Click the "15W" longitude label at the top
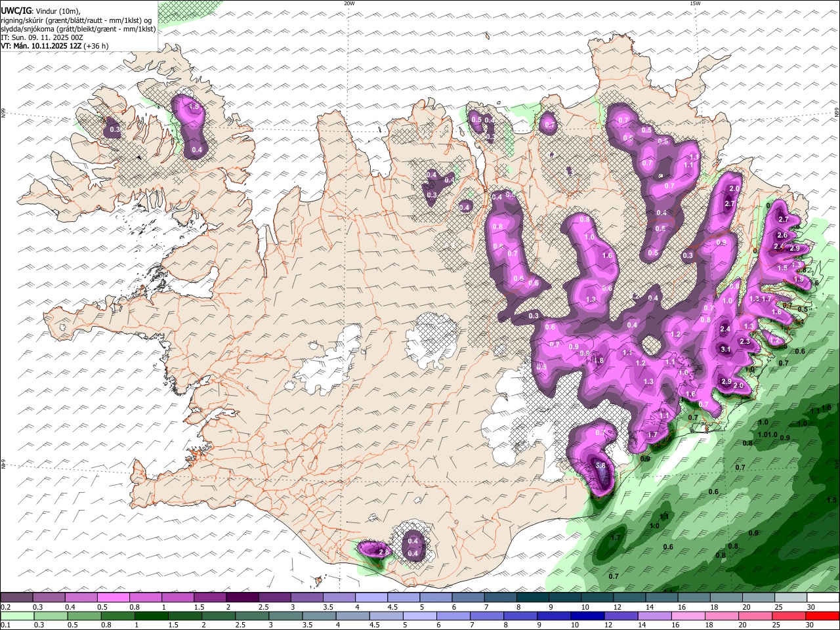Viewport: 840px width, 630px height. pyautogui.click(x=695, y=3)
